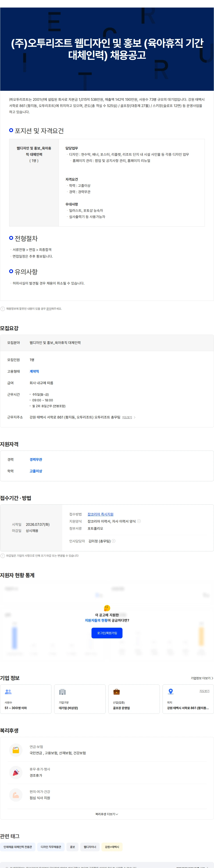Open 지도보기 link in location card
Image resolution: width=214 pixels, height=868 pixels.
(204, 691)
